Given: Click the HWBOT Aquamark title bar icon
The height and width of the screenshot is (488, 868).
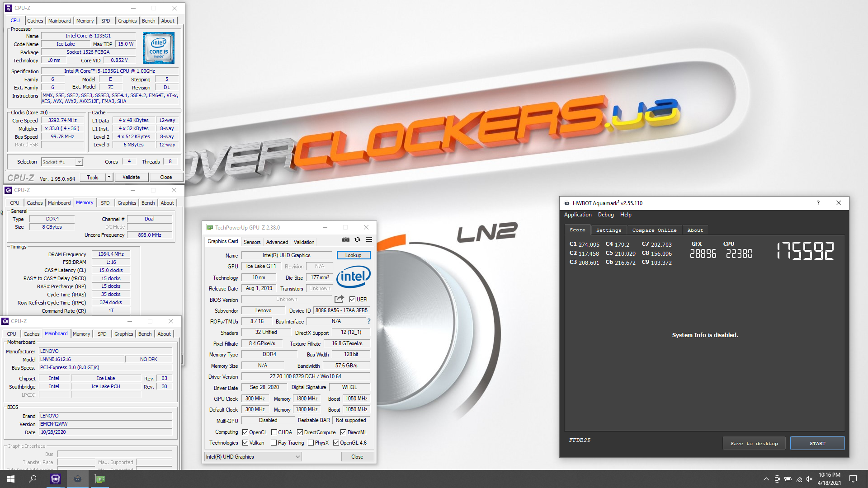Looking at the screenshot, I should [567, 203].
